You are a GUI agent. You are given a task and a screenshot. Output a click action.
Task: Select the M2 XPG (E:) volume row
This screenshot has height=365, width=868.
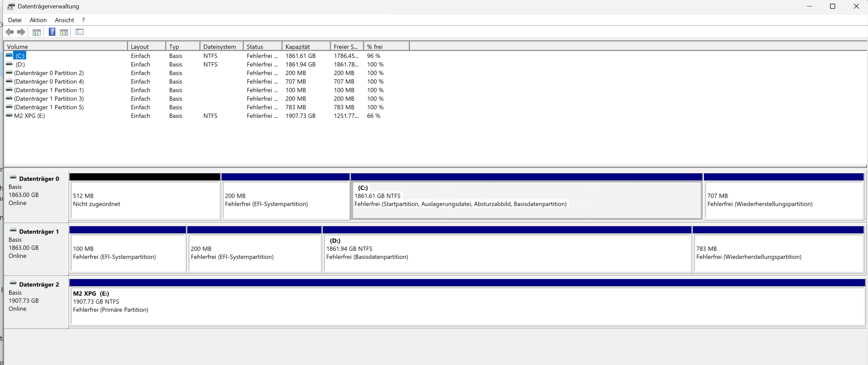[x=30, y=116]
